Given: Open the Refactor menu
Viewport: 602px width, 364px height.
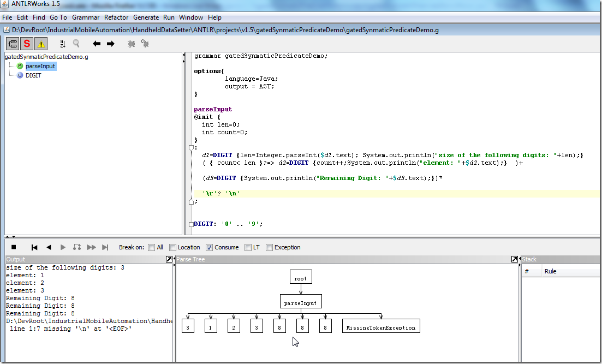Looking at the screenshot, I should pyautogui.click(x=116, y=17).
